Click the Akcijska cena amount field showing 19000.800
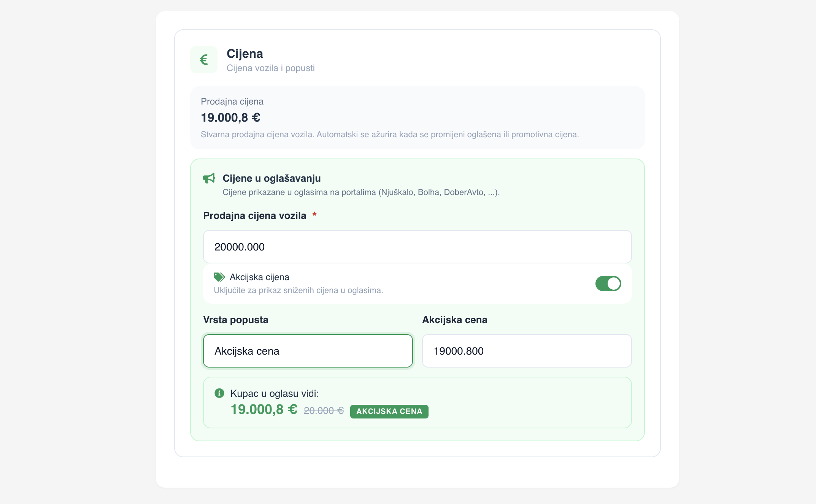816x504 pixels. 527,351
